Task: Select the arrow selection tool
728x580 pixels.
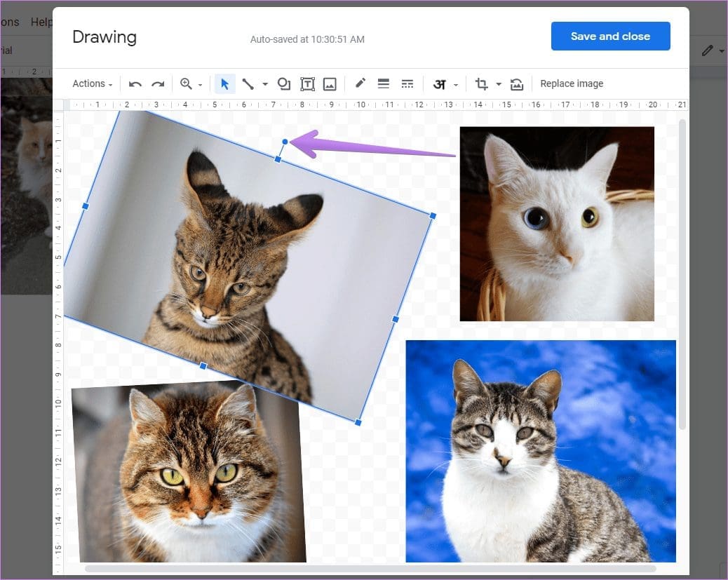Action: (x=224, y=83)
